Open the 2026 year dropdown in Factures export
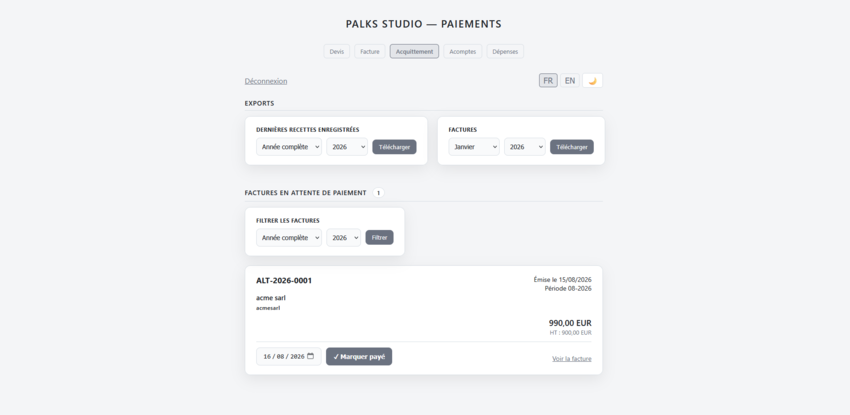The height and width of the screenshot is (415, 850). tap(525, 147)
